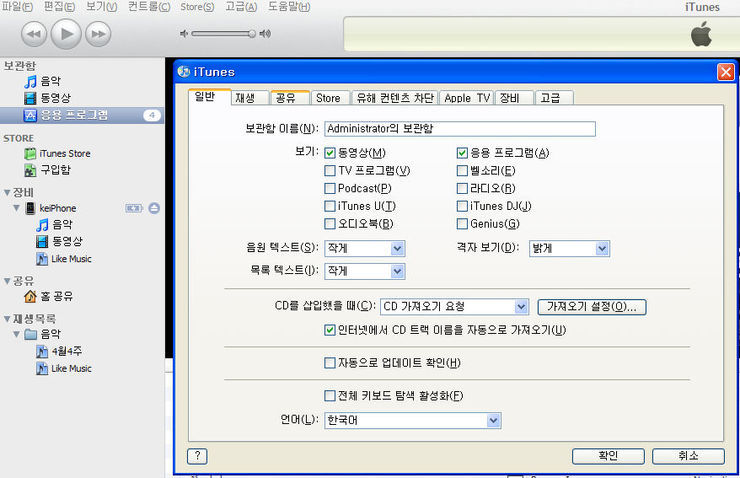This screenshot has height=478, width=740.
Task: Check the Podcast(P) checkbox
Action: click(x=330, y=188)
